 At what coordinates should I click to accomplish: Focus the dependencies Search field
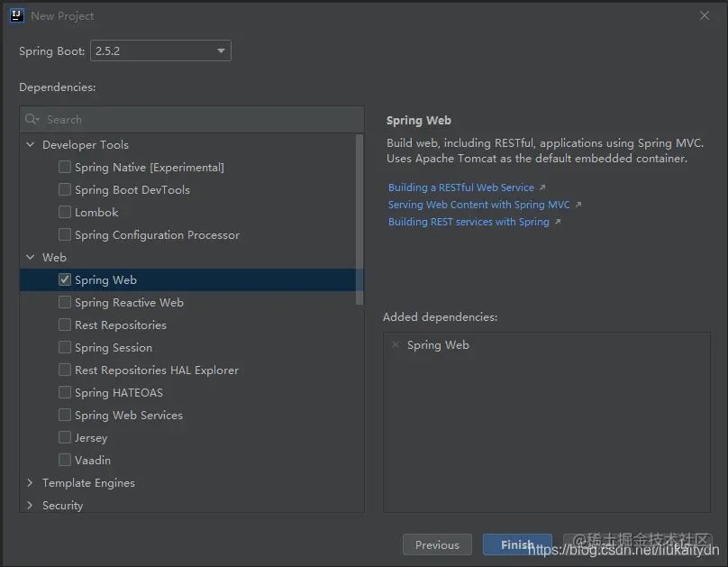[192, 119]
